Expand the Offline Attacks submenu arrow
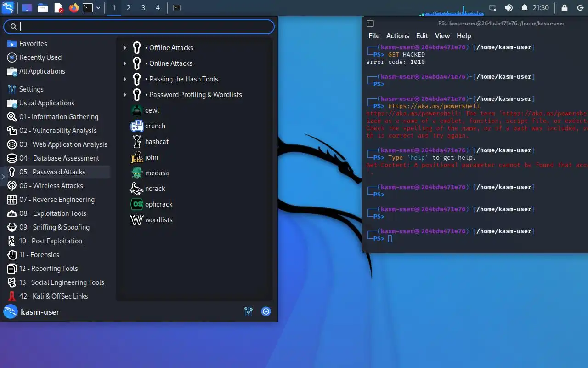Screen dimensions: 588x368 pyautogui.click(x=125, y=48)
